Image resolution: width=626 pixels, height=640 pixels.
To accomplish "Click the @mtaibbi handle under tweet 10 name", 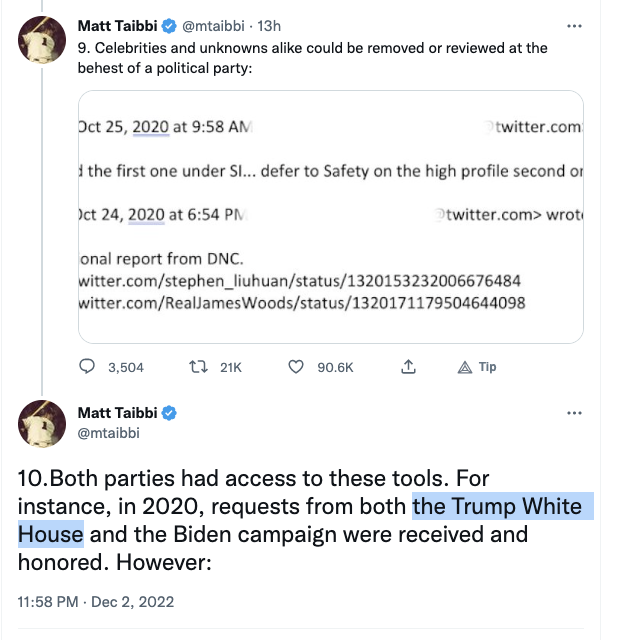I will [109, 433].
